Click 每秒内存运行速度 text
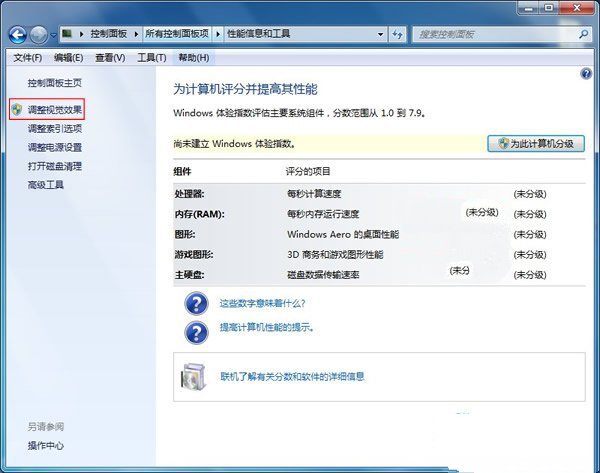Screen dimensions: 600x473 pyautogui.click(x=323, y=214)
